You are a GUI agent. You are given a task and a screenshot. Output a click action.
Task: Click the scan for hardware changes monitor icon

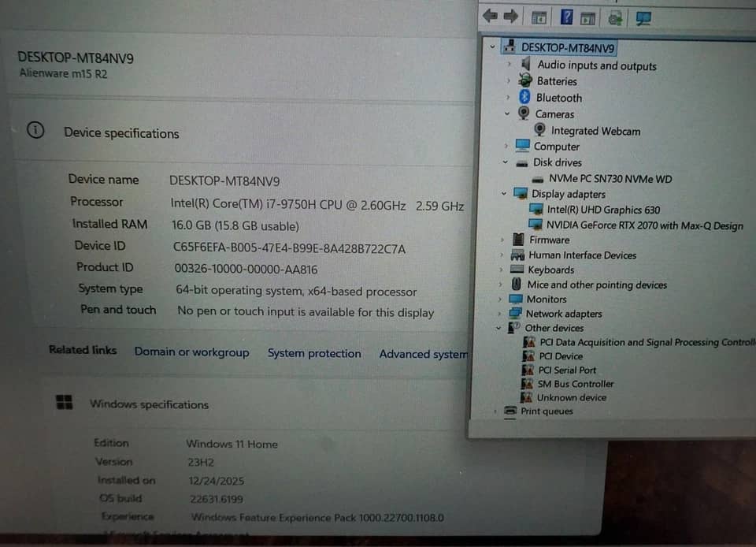pos(643,19)
